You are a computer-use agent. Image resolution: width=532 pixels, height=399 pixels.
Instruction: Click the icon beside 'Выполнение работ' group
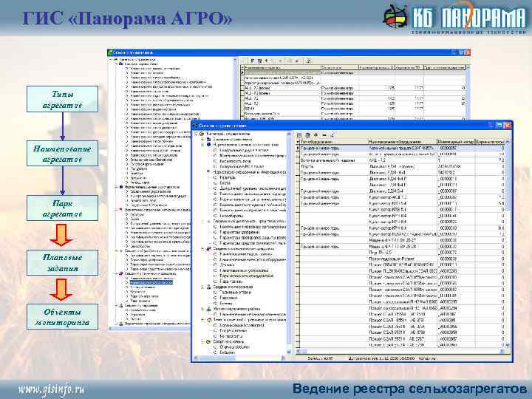[x=208, y=309]
